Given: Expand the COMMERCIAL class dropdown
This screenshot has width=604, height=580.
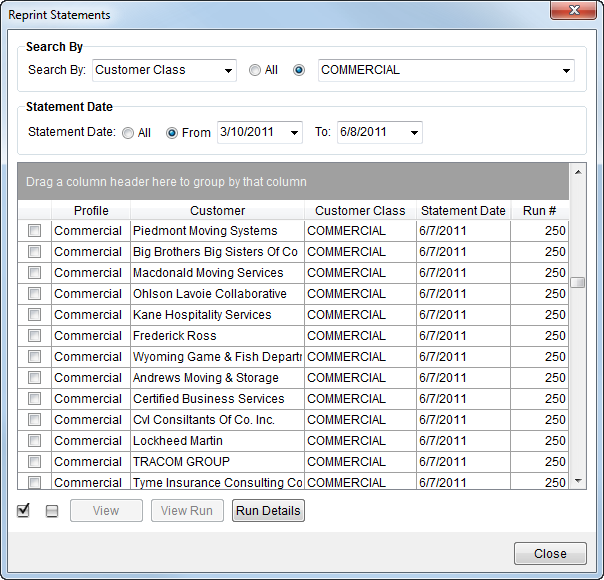Looking at the screenshot, I should (x=567, y=71).
